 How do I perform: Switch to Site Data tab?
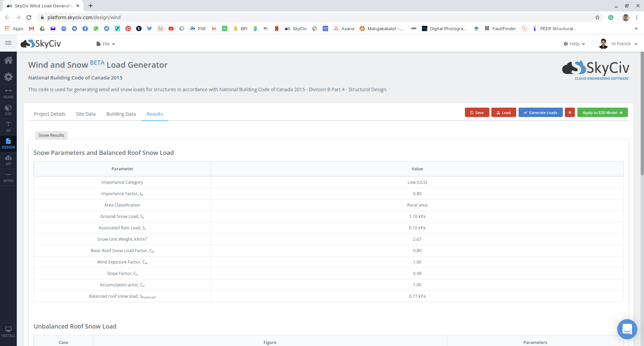pos(86,114)
